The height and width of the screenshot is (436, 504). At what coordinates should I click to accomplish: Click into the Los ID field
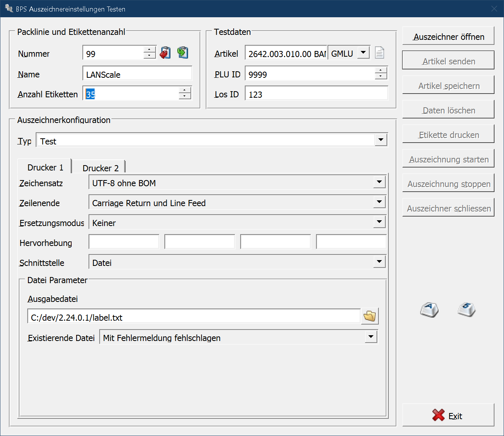[x=316, y=94]
